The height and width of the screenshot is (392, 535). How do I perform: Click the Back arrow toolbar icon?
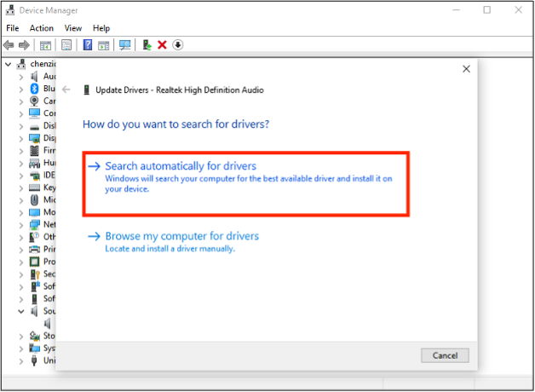coord(9,44)
